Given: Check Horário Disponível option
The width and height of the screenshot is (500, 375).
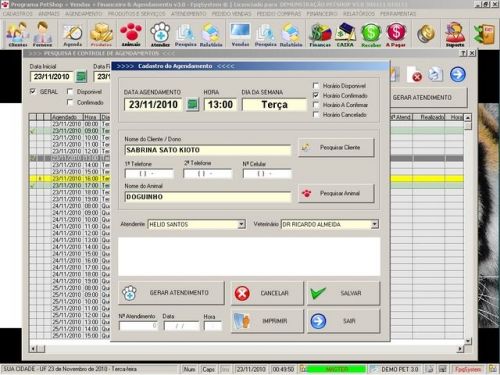Looking at the screenshot, I should coord(316,86).
